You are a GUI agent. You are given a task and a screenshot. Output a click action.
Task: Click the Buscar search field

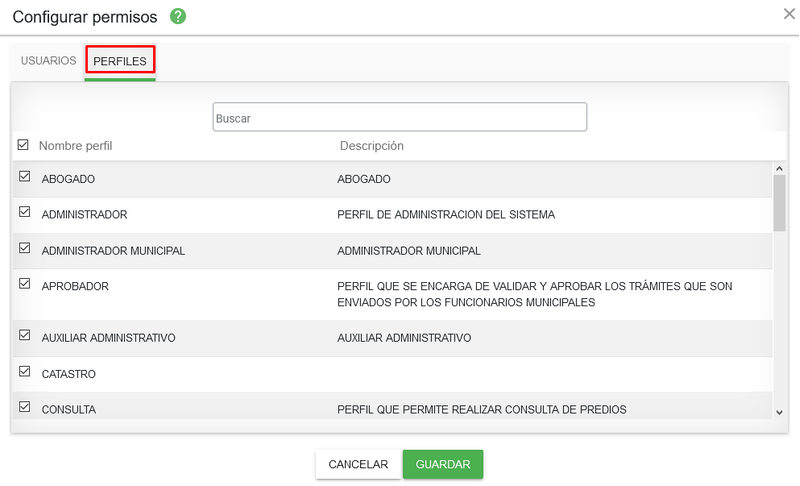tap(399, 117)
